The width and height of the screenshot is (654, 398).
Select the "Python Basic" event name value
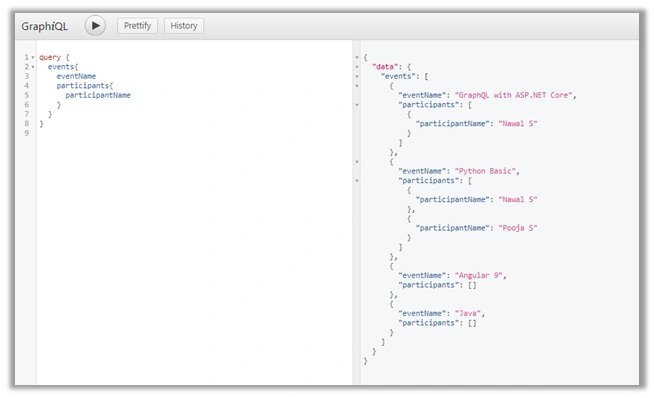[x=485, y=171]
